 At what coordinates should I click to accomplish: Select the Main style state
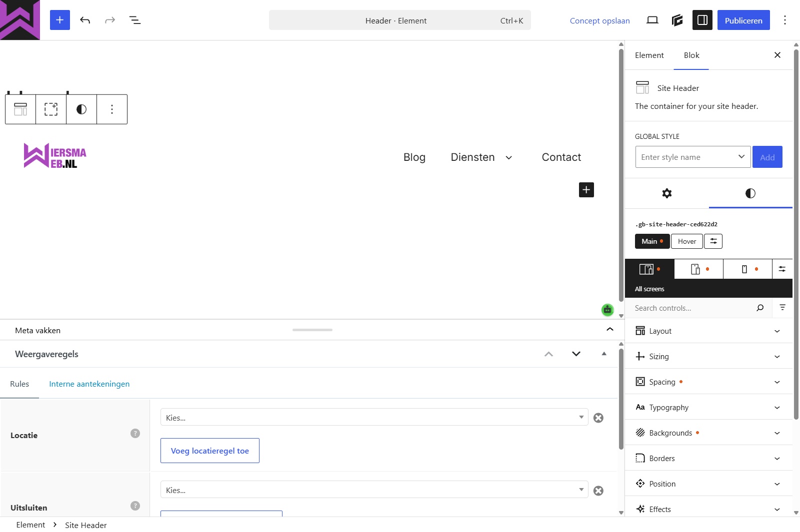point(652,241)
